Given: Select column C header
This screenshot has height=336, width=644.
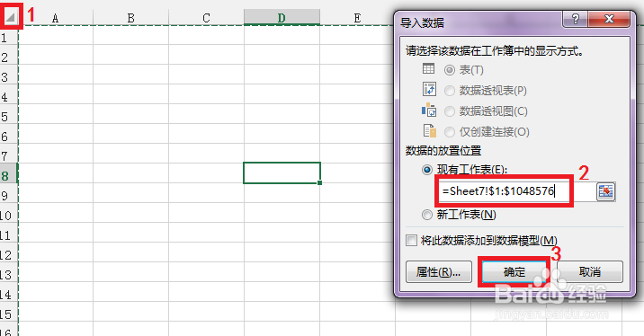Looking at the screenshot, I should pyautogui.click(x=206, y=18).
